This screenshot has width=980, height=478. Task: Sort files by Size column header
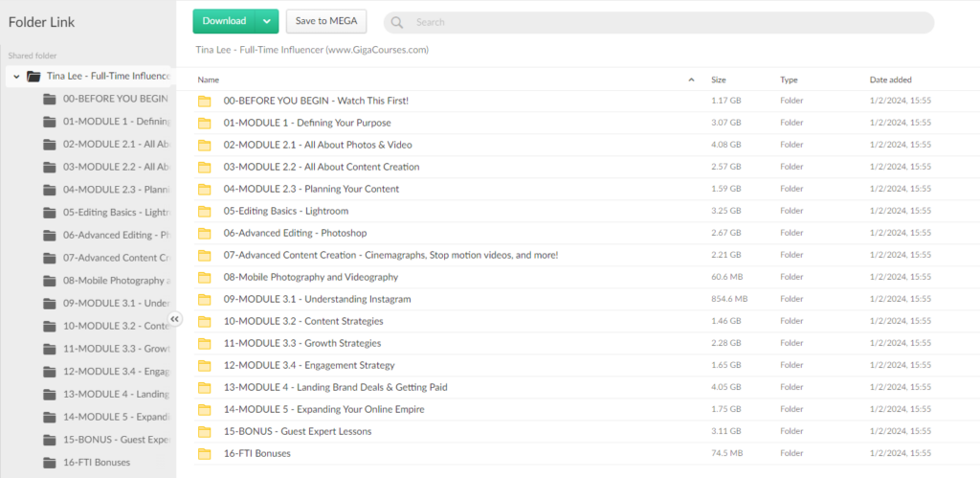pyautogui.click(x=718, y=80)
